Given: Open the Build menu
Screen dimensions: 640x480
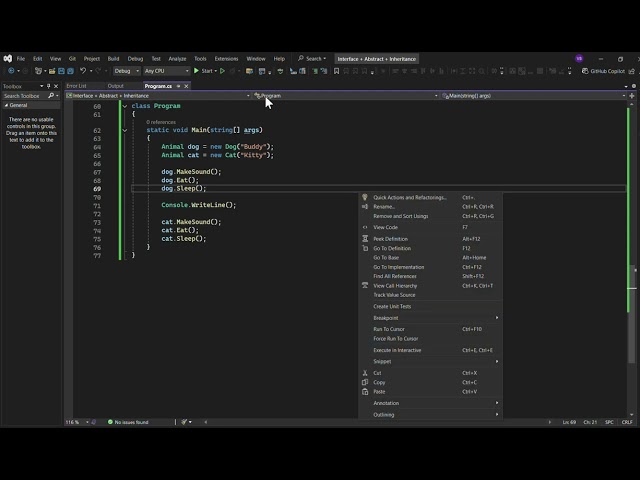Looking at the screenshot, I should click(x=113, y=59).
